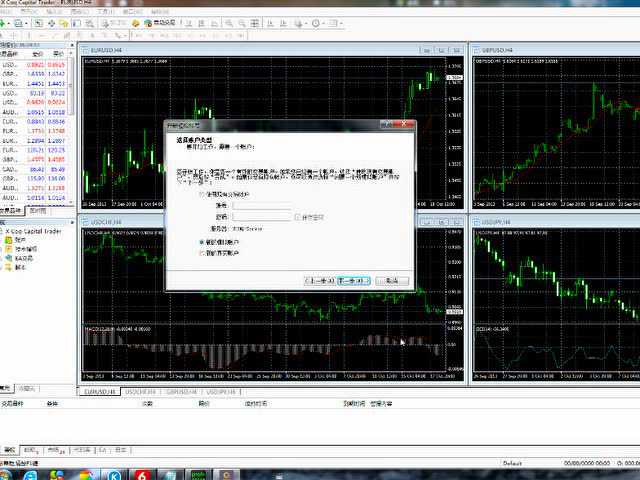
Task: Switch to the EURUSD,H4 chart tab
Action: tap(100, 392)
